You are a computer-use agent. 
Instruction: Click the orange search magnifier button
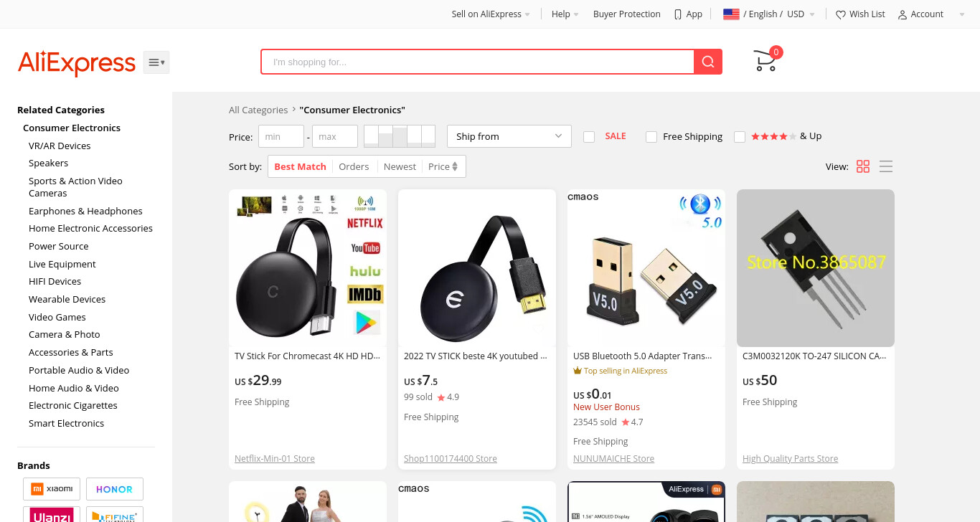coord(708,62)
